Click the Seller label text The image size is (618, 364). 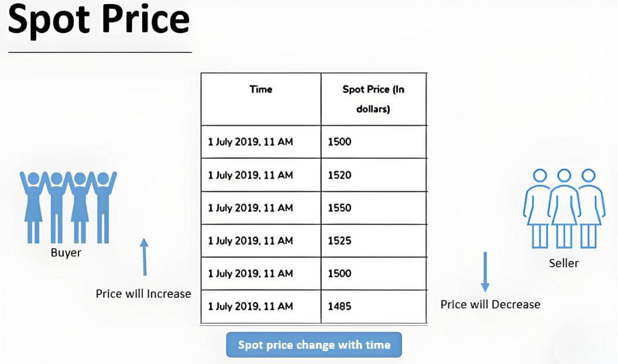tap(564, 263)
